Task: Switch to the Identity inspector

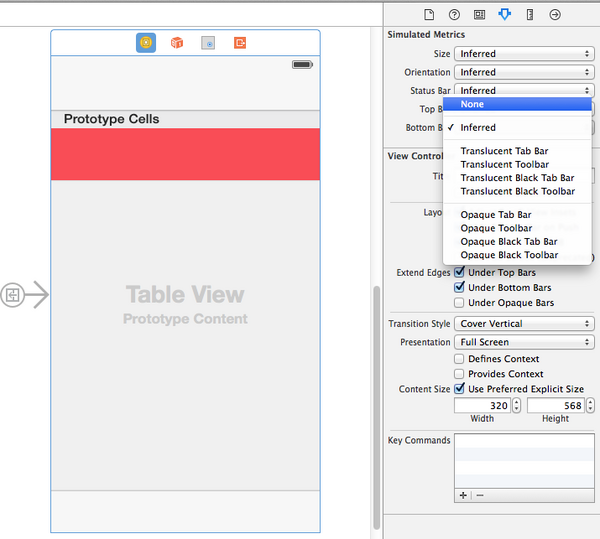Action: [479, 15]
